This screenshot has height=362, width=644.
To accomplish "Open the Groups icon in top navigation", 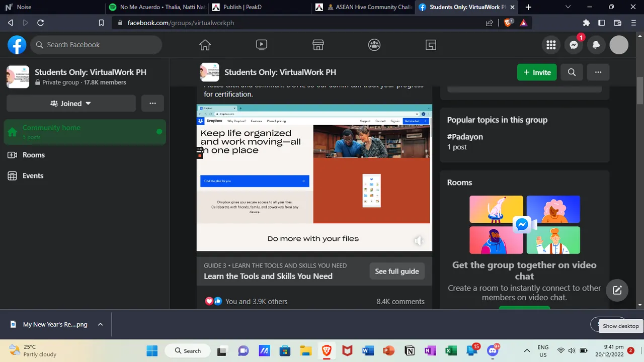I will pyautogui.click(x=374, y=45).
